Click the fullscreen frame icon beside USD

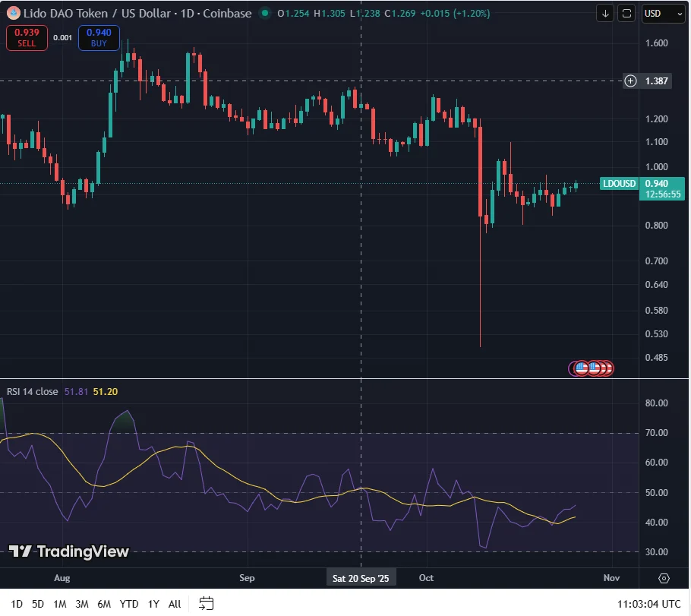tap(626, 13)
